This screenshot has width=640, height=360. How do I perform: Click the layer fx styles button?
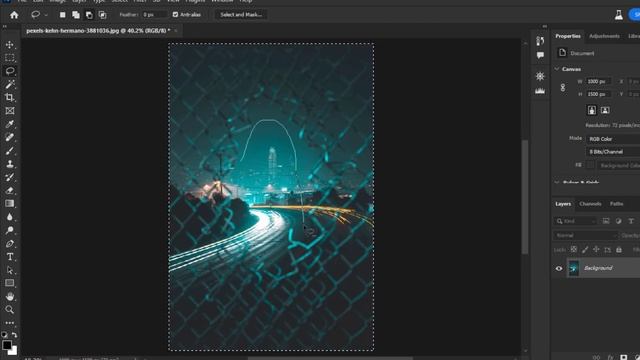[610, 358]
